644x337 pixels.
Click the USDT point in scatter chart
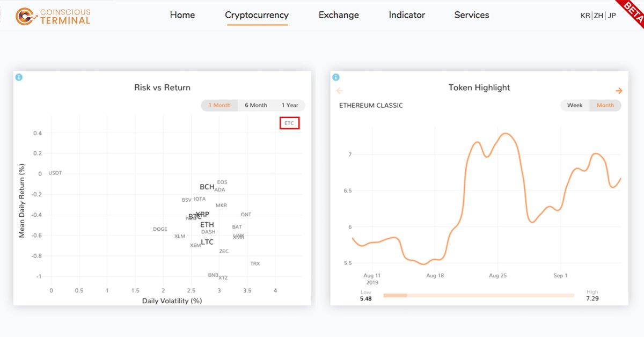click(55, 173)
